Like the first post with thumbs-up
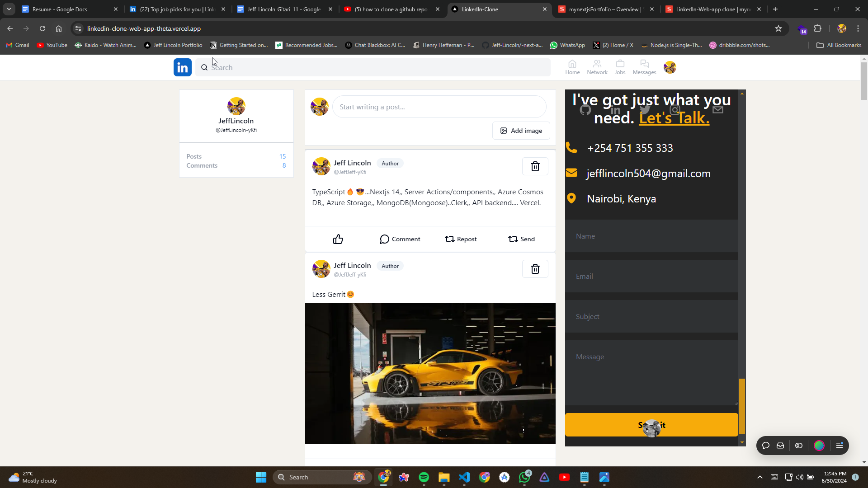Viewport: 868px width, 488px height. coord(338,239)
